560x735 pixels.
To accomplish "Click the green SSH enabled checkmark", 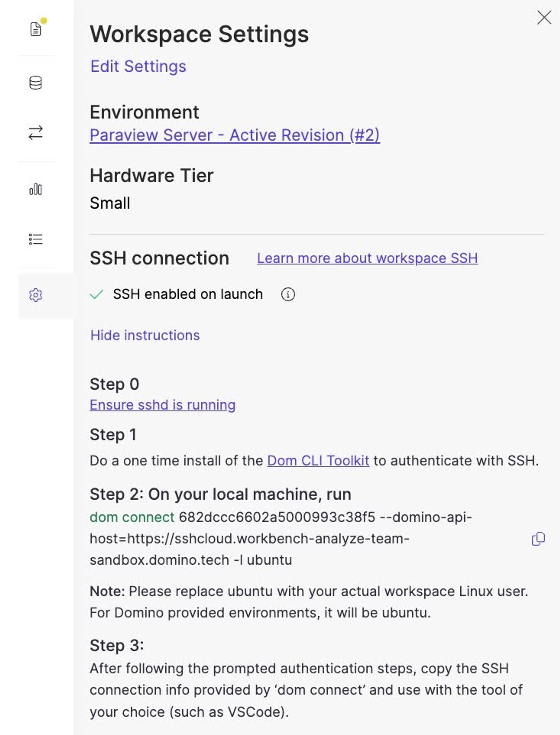I will click(x=96, y=294).
